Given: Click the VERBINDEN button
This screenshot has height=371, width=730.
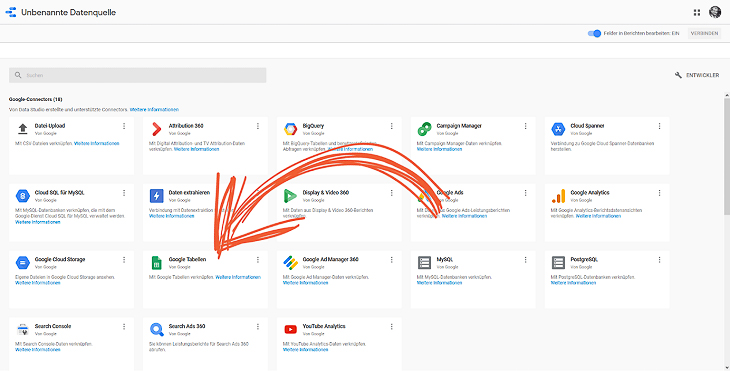Looking at the screenshot, I should 704,34.
